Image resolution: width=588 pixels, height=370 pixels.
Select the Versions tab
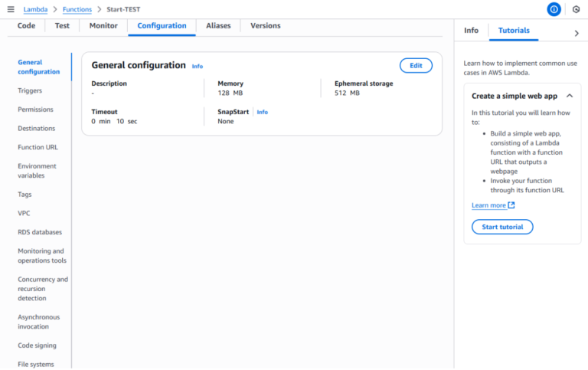(265, 25)
